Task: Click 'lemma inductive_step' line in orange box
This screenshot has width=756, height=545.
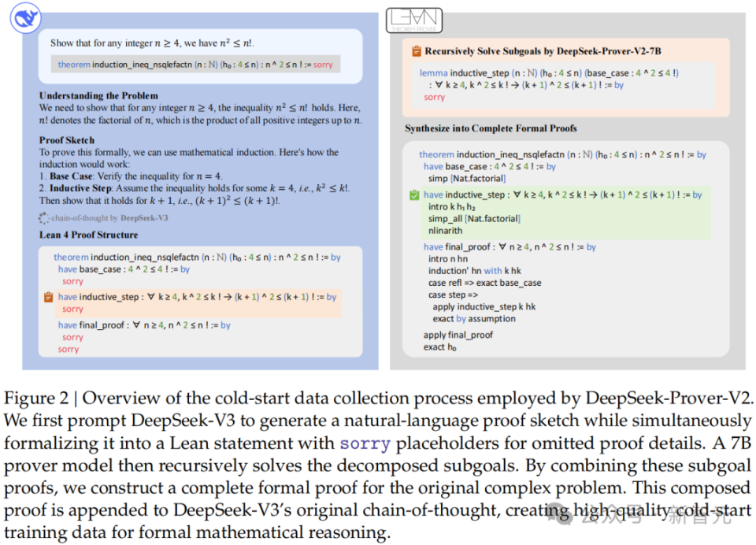Action: (549, 72)
